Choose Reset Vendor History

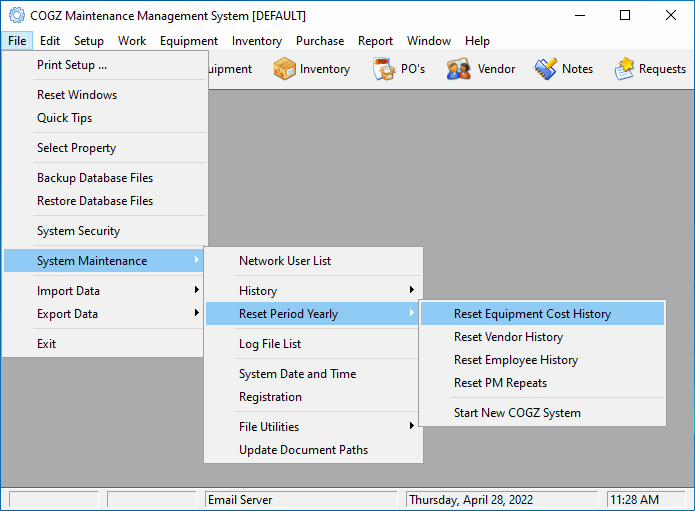click(x=543, y=337)
